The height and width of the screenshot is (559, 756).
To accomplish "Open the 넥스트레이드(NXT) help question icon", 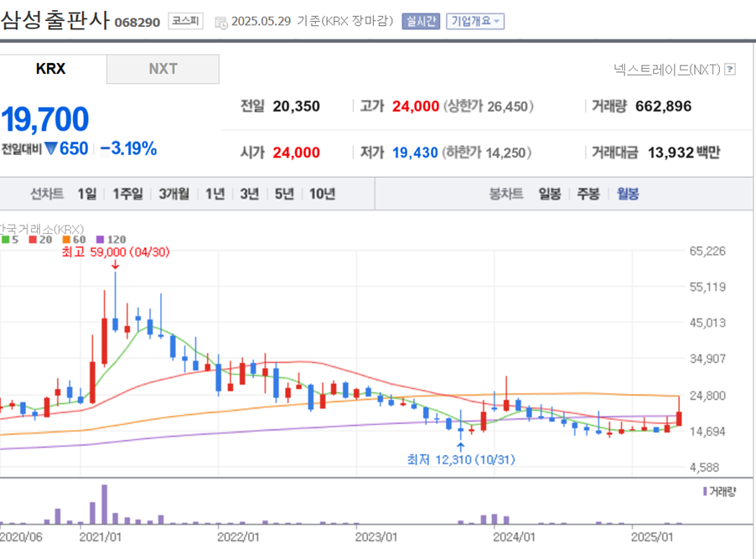I will pos(731,70).
